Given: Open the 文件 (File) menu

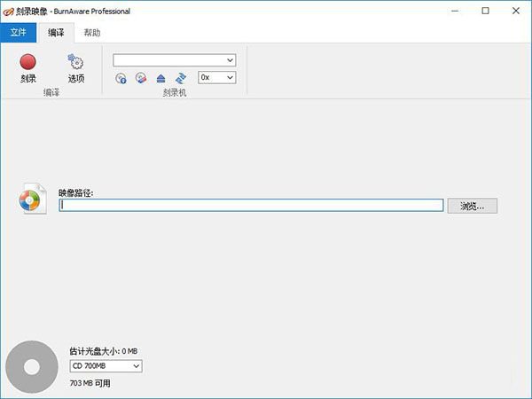Looking at the screenshot, I should (x=19, y=33).
